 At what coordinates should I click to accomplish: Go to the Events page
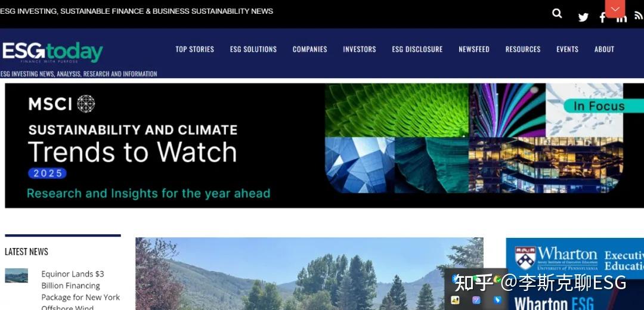coord(567,49)
